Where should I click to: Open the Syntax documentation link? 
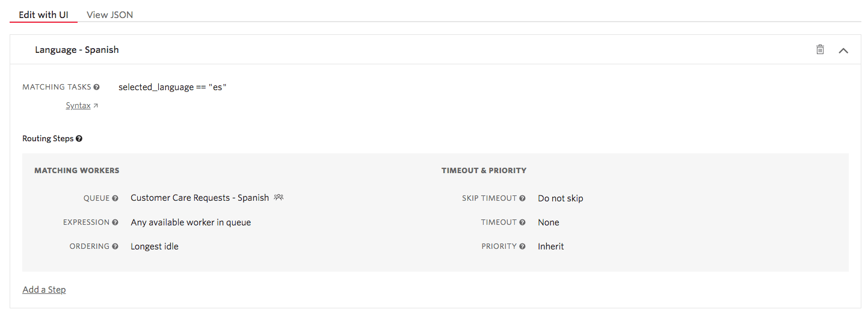[78, 106]
